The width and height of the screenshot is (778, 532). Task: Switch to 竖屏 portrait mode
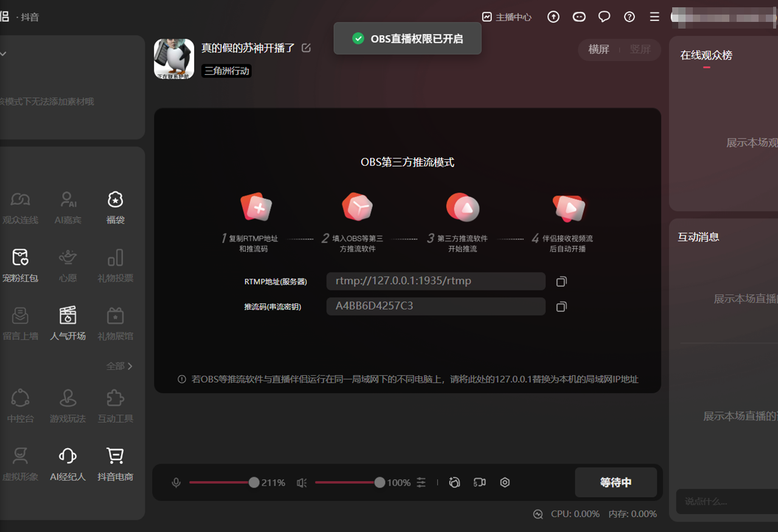[640, 49]
